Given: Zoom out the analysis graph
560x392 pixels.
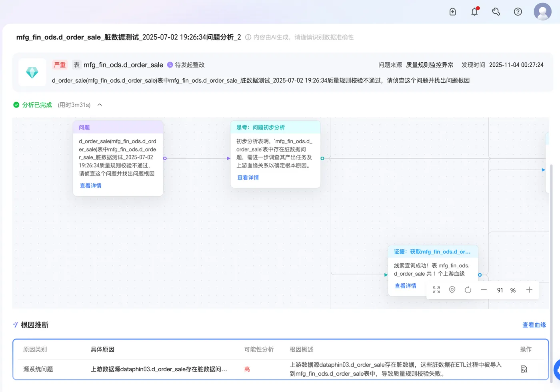Looking at the screenshot, I should click(484, 290).
